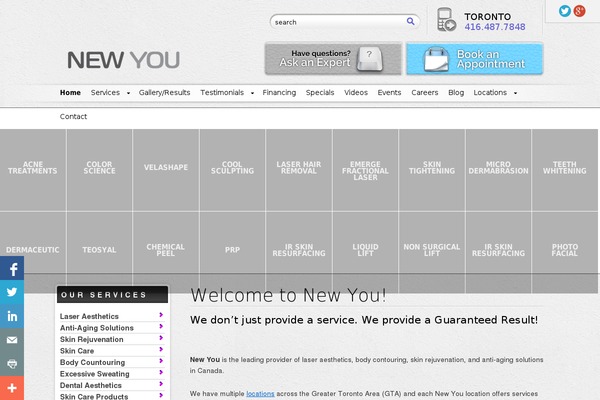600x400 pixels.
Task: Expand the Testimonials menu dropdown arrow
Action: (x=252, y=93)
